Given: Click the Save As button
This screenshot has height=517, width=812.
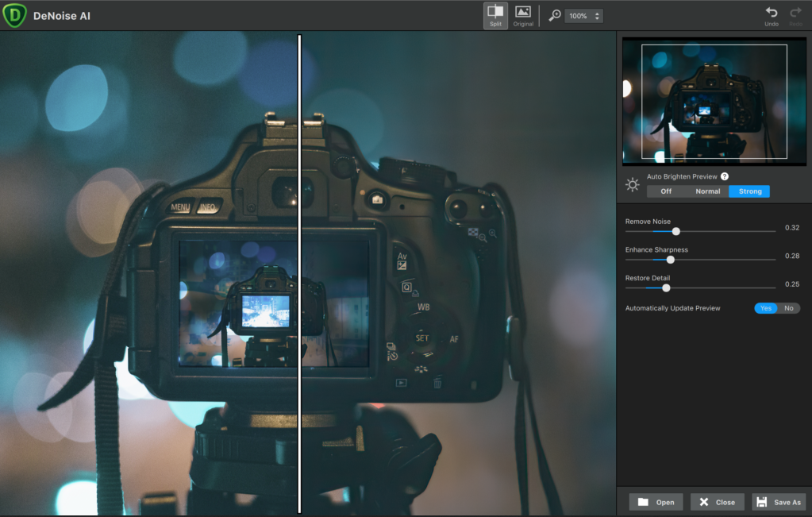Looking at the screenshot, I should (x=779, y=502).
